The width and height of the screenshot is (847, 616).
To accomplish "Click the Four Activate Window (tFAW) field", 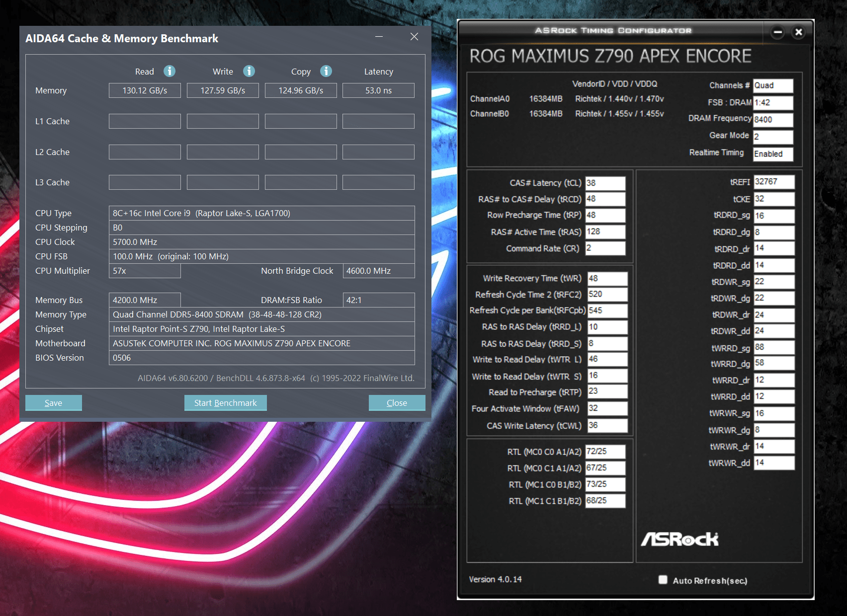I will [607, 408].
